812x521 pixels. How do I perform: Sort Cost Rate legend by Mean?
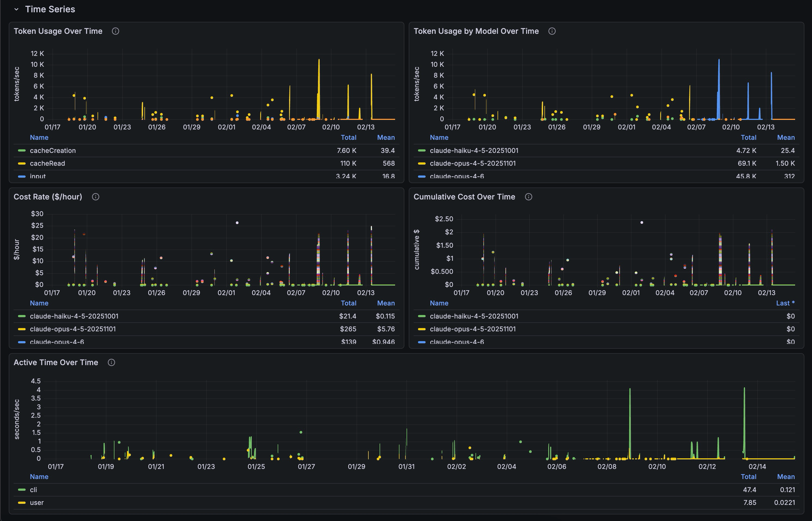[x=386, y=303]
